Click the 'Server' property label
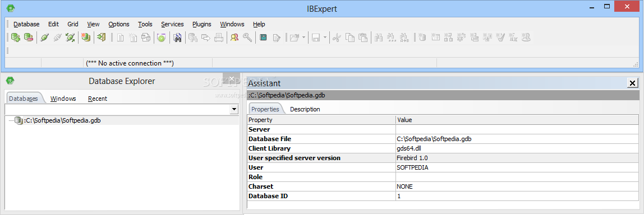Screen dimensions: 644x215 click(259, 130)
